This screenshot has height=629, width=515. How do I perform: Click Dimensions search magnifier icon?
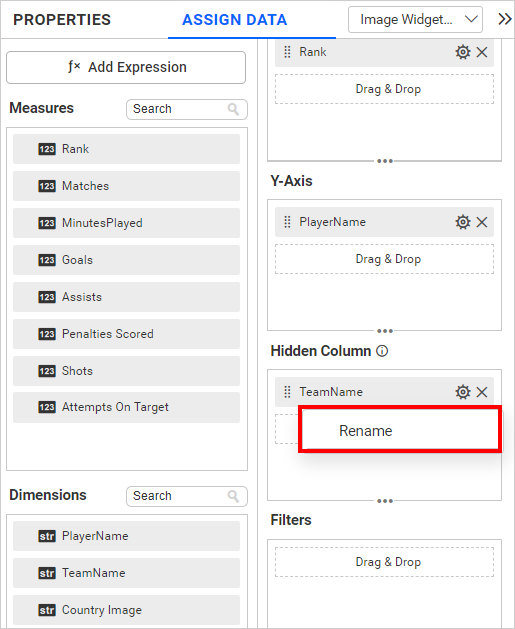(233, 496)
